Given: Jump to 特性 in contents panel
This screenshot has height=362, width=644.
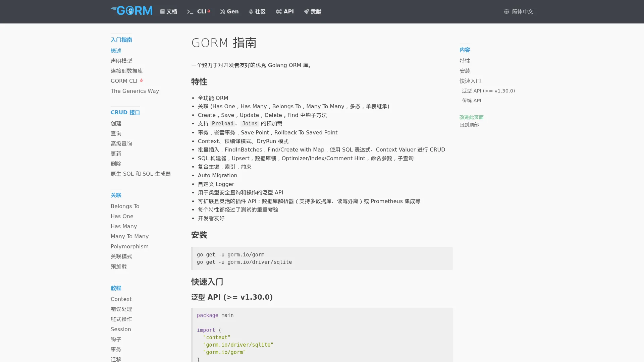Looking at the screenshot, I should 465,61.
